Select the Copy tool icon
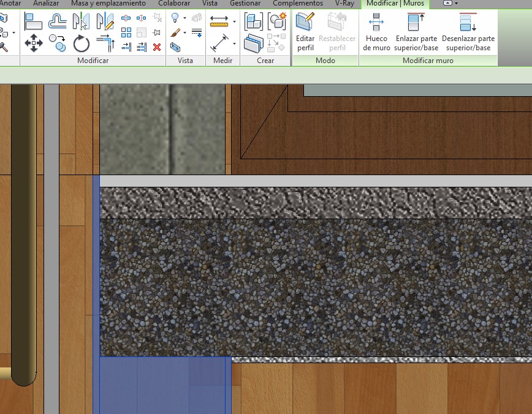This screenshot has width=532, height=414. point(58,43)
